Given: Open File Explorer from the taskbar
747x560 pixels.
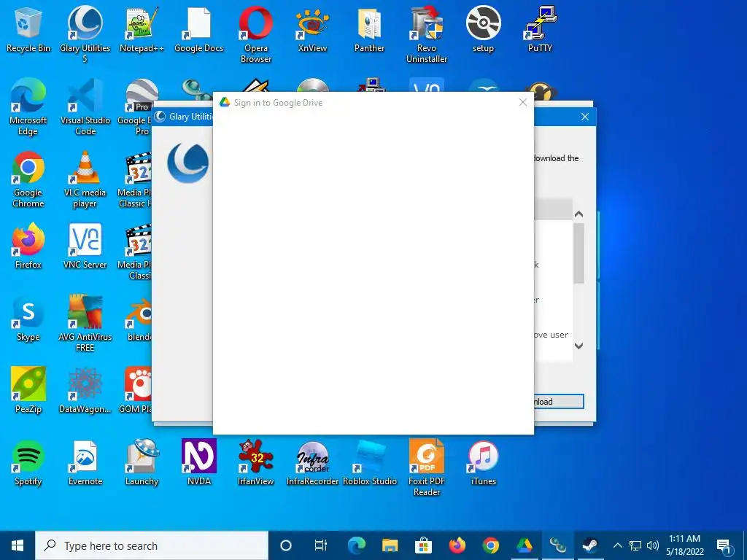Looking at the screenshot, I should pos(390,545).
